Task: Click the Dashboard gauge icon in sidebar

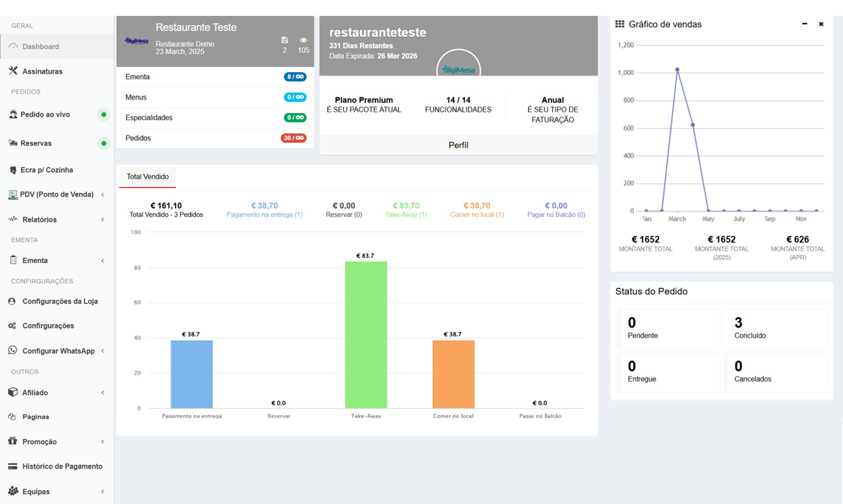Action: pos(13,47)
